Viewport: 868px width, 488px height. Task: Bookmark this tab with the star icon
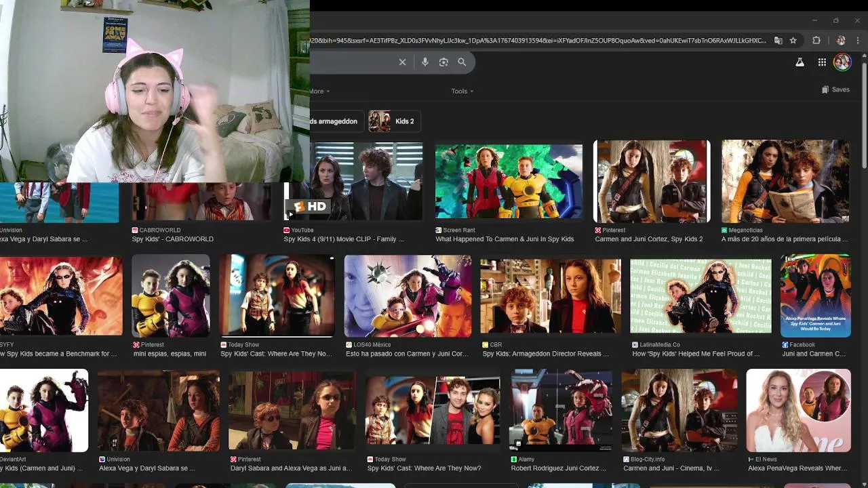793,41
